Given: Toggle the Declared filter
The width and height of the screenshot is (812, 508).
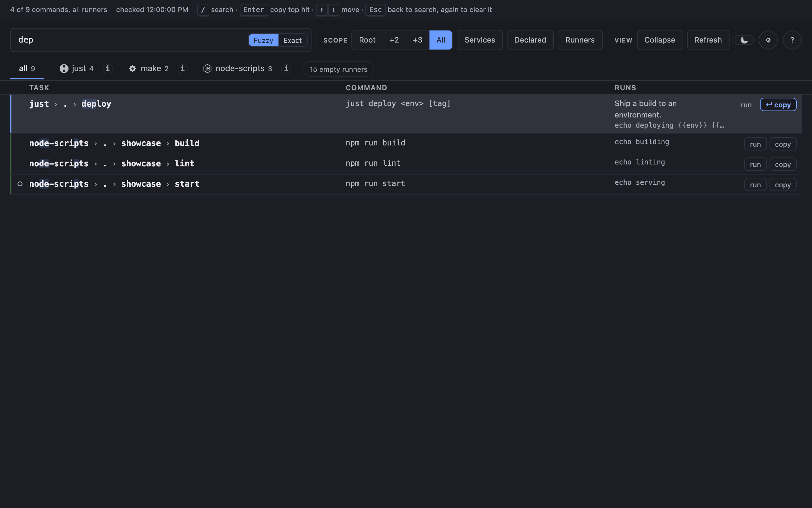Looking at the screenshot, I should point(530,40).
